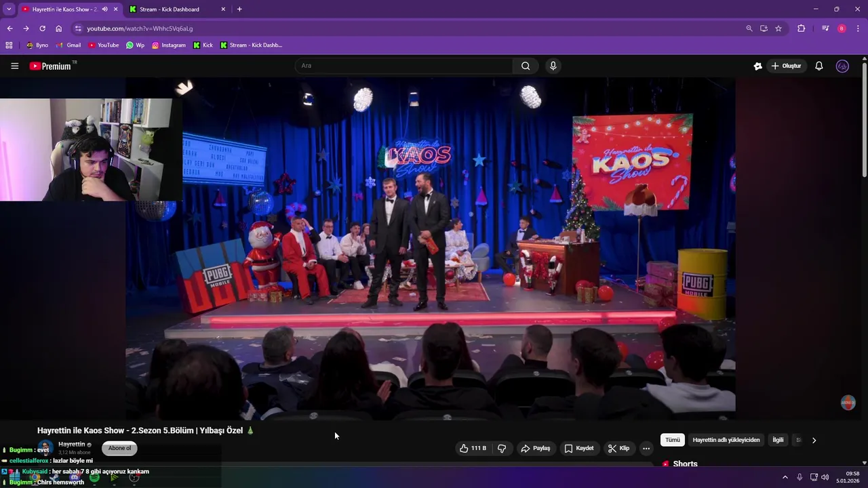
Task: Go back to previous page
Action: (9, 28)
